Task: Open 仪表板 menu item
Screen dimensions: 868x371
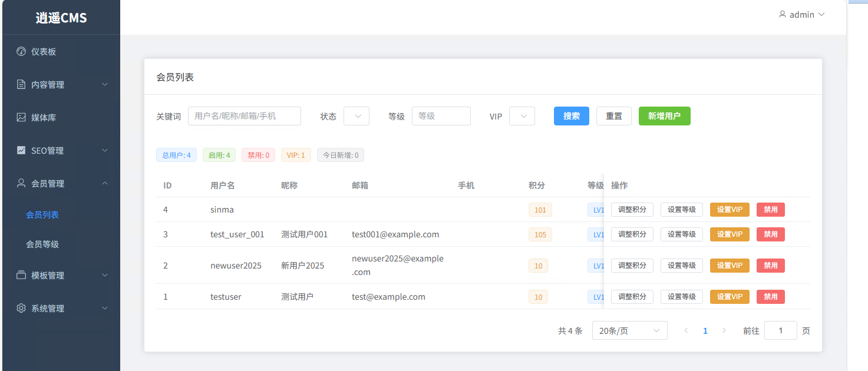Action: point(61,51)
